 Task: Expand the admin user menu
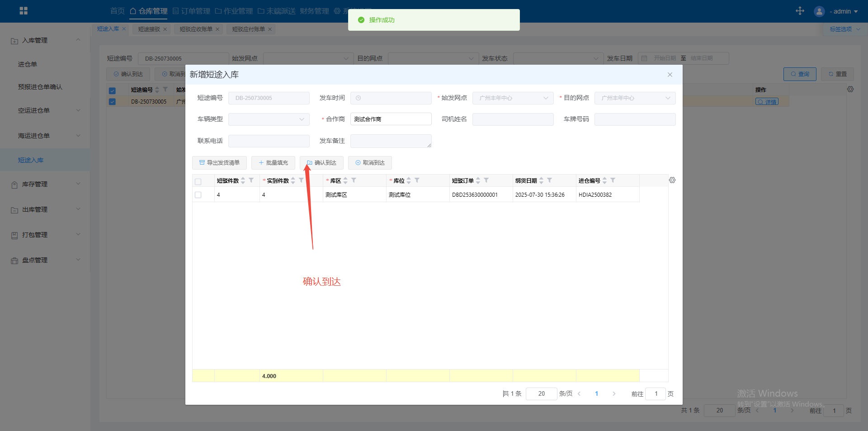tap(836, 11)
